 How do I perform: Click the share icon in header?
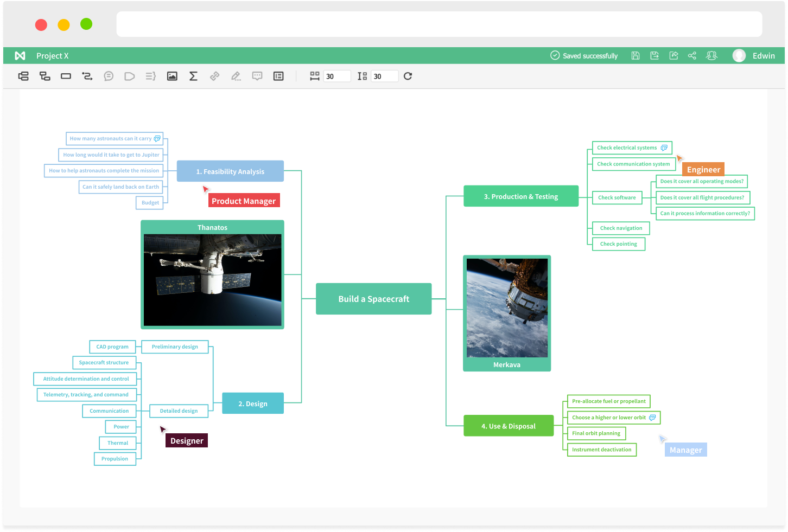692,56
